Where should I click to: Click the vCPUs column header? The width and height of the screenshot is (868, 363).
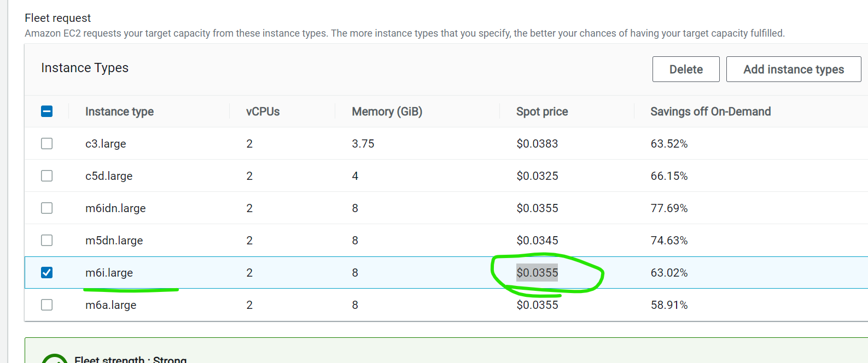click(x=263, y=112)
